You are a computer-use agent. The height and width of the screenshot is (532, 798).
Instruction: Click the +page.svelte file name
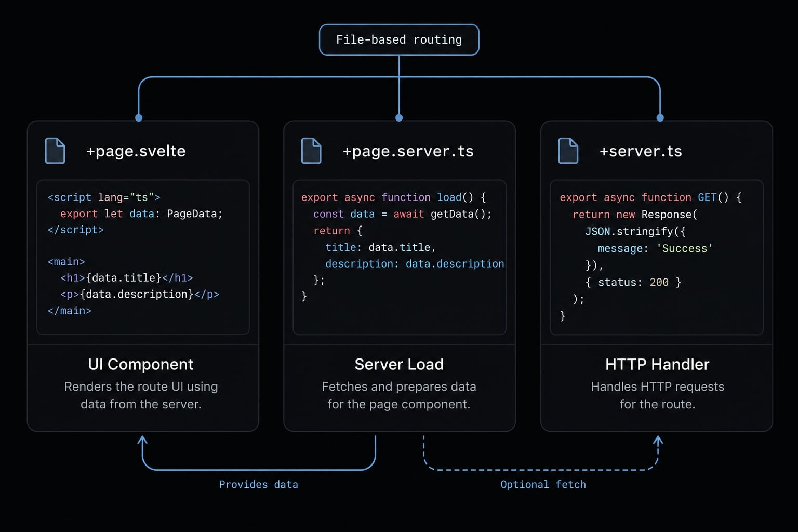(x=136, y=151)
